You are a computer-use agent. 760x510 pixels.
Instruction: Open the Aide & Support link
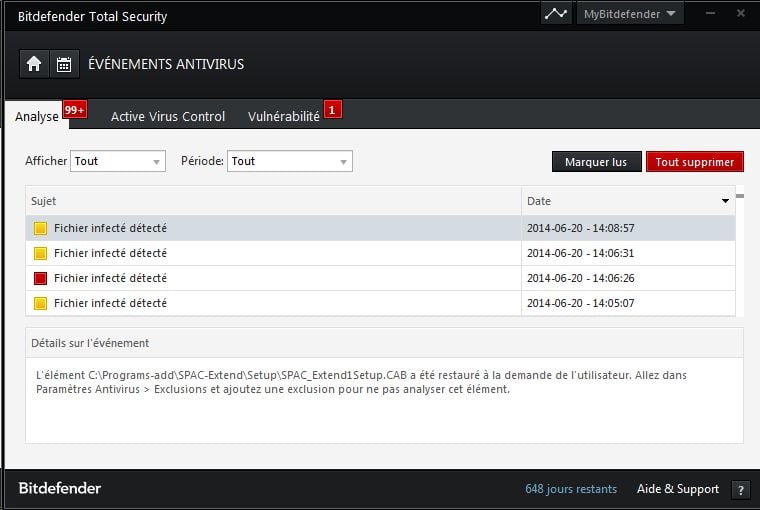click(x=678, y=489)
